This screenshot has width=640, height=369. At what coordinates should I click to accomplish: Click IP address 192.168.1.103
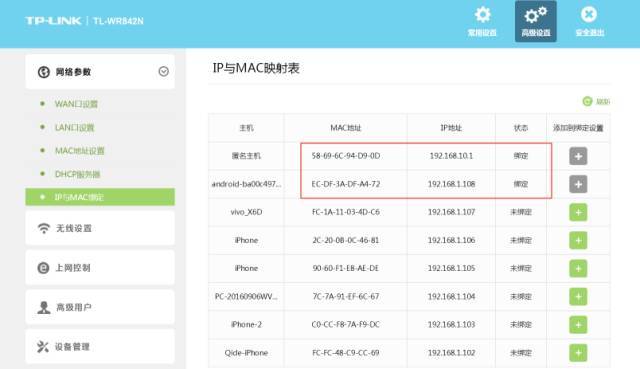coord(451,325)
